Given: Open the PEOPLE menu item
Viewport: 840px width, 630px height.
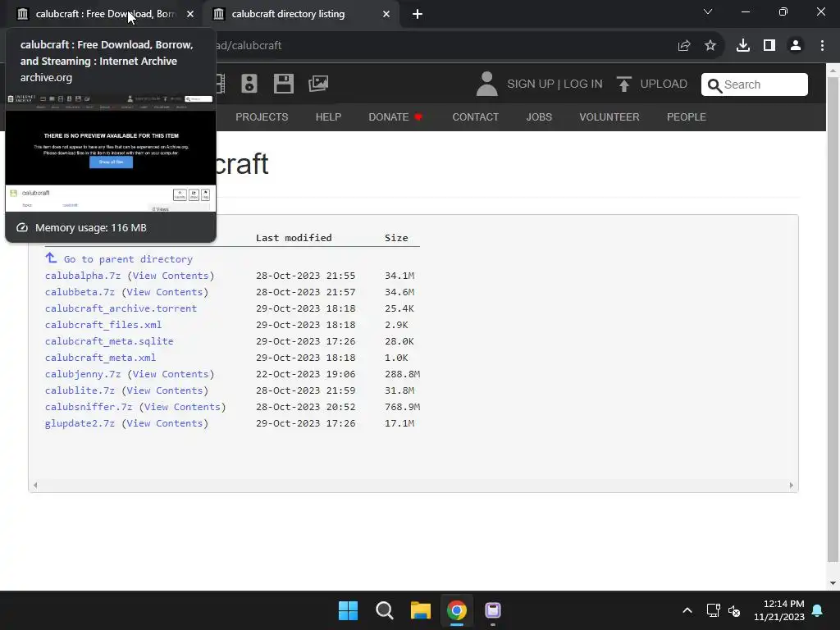Looking at the screenshot, I should (x=686, y=116).
